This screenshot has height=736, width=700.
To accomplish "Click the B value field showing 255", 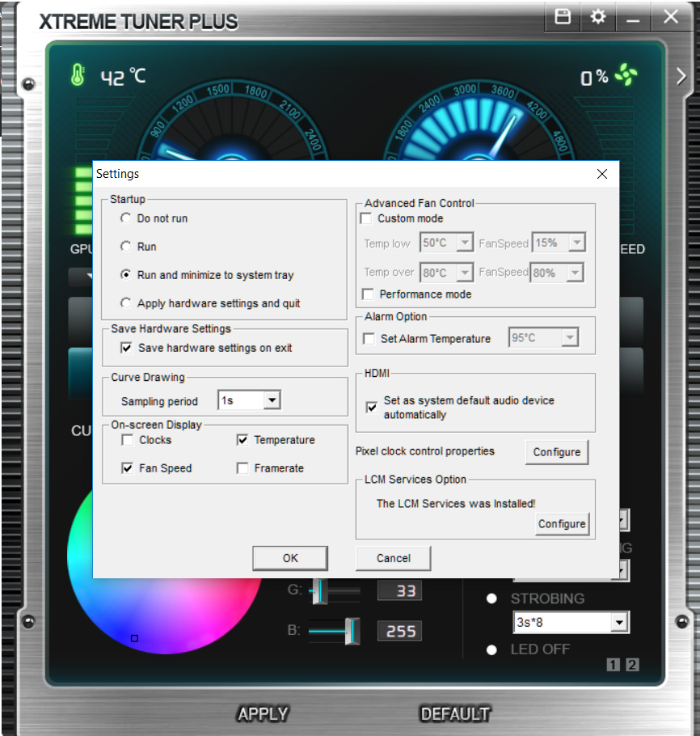I will [x=400, y=631].
